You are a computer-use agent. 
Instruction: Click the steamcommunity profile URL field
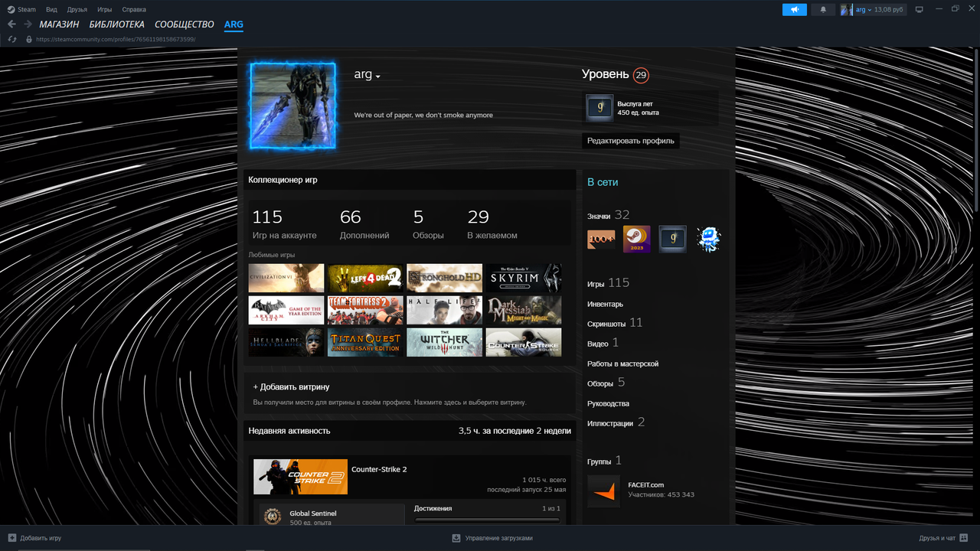click(115, 39)
